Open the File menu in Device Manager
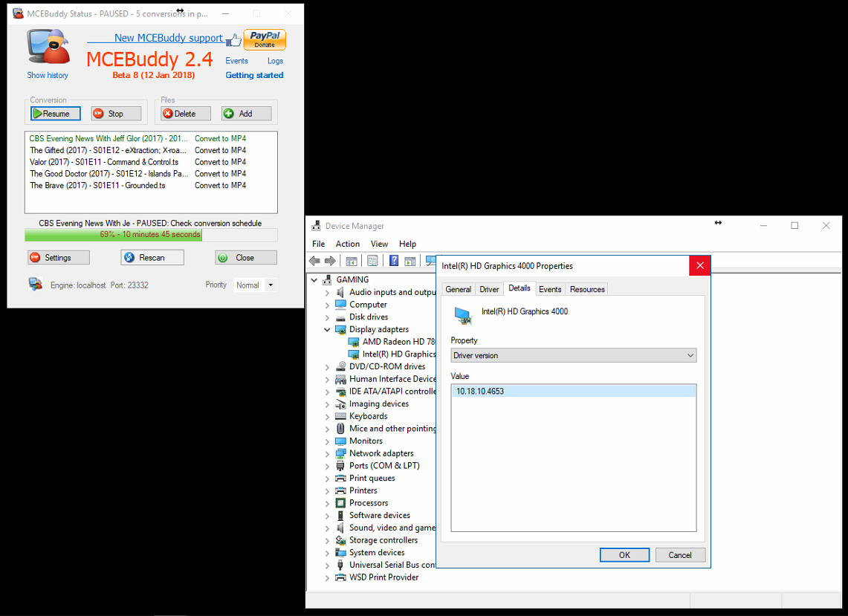The image size is (848, 616). coord(319,244)
